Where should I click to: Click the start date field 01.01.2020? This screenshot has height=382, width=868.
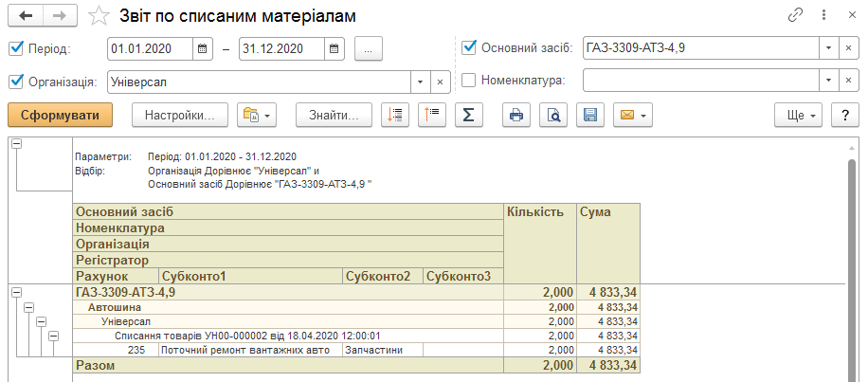point(150,48)
